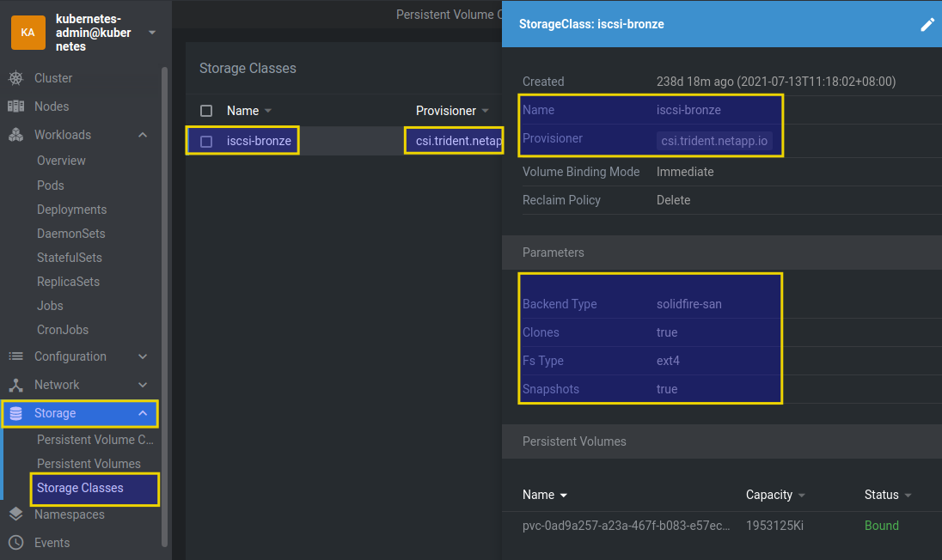Click the Workloads cubes icon
Image resolution: width=942 pixels, height=560 pixels.
point(15,135)
